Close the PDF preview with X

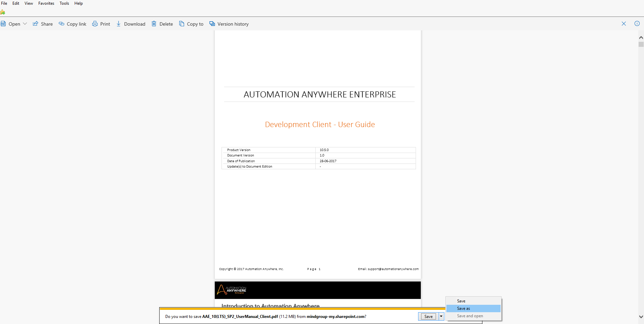pos(624,24)
